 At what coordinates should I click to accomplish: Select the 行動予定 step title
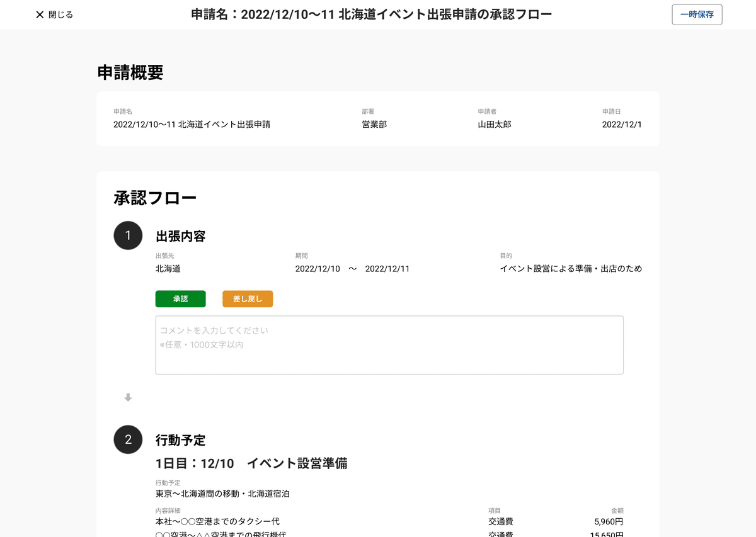181,440
